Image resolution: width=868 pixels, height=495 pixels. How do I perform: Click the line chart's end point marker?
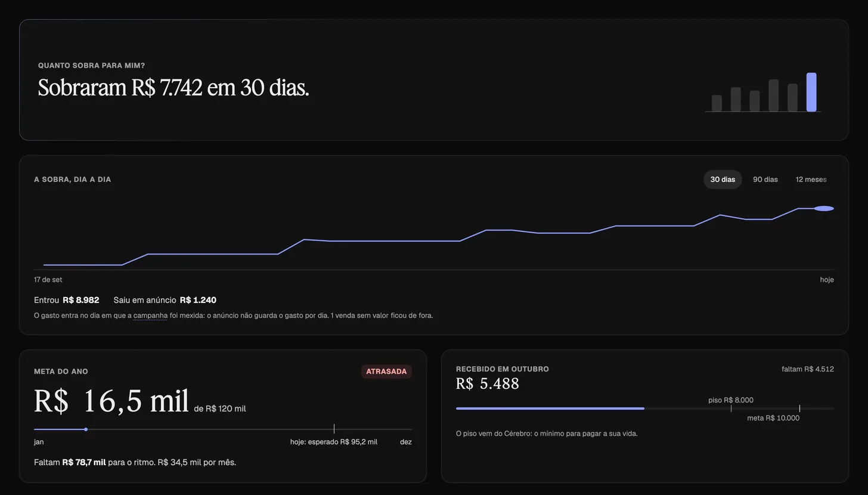coord(824,209)
